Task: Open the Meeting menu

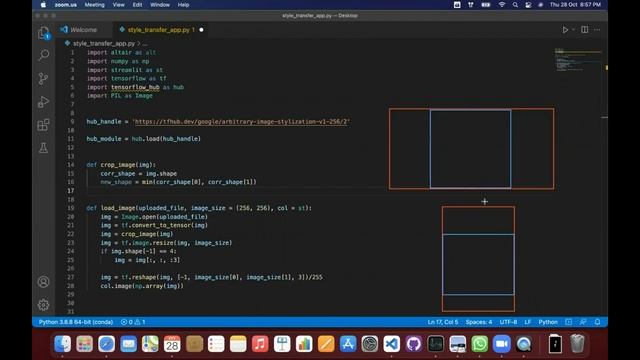Action: click(x=94, y=5)
